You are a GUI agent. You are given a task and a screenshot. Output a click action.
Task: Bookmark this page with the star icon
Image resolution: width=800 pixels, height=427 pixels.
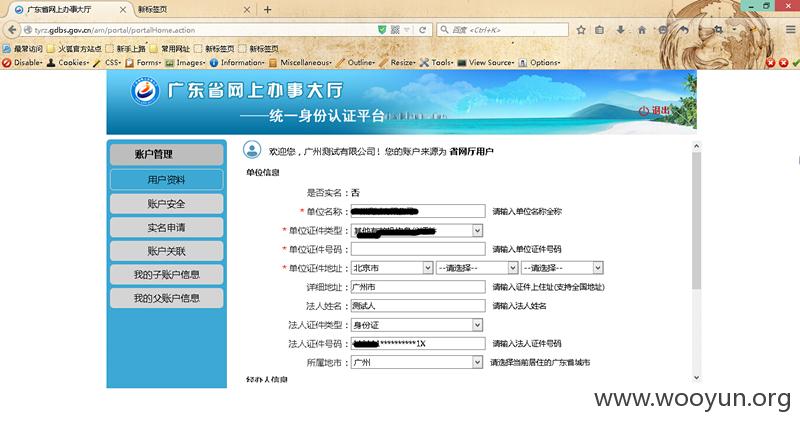click(581, 30)
